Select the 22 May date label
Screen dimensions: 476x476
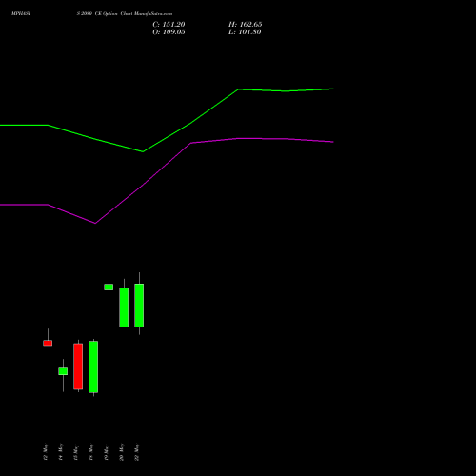pos(137,452)
